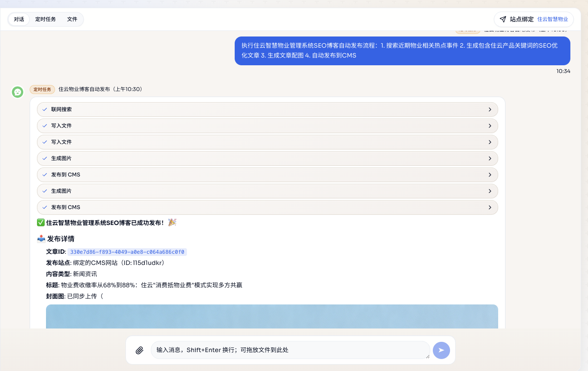Click the blue send arrow icon
The height and width of the screenshot is (371, 588).
[441, 350]
